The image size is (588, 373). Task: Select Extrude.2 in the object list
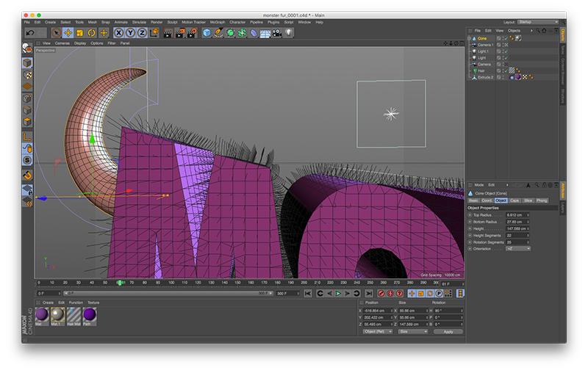[x=486, y=76]
